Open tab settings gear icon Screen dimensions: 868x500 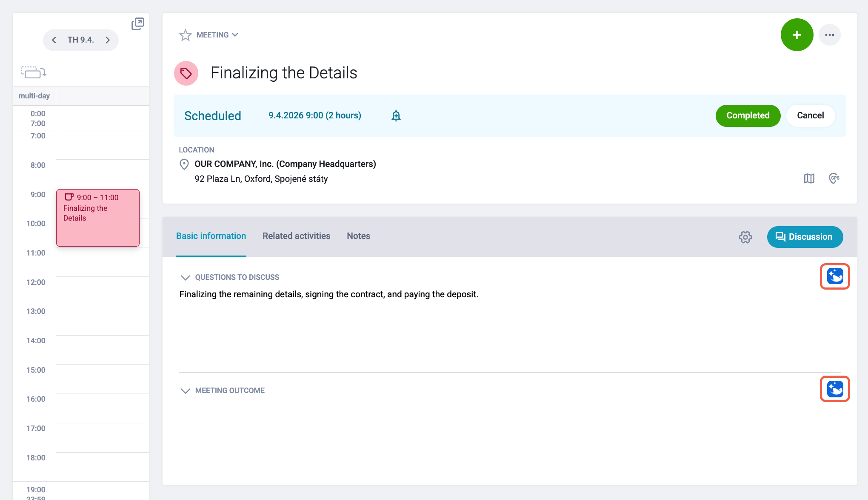point(745,237)
